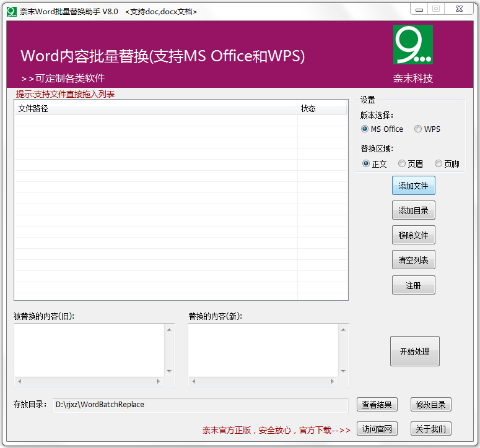Screen dimensions: 480x448
Task: Open the 关于我们 about dialog
Action: tap(430, 429)
